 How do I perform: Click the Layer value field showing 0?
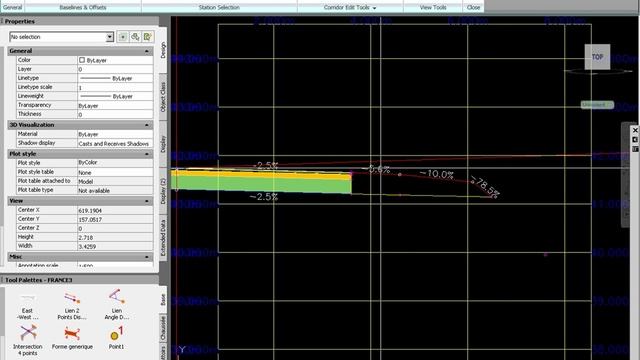click(x=115, y=69)
